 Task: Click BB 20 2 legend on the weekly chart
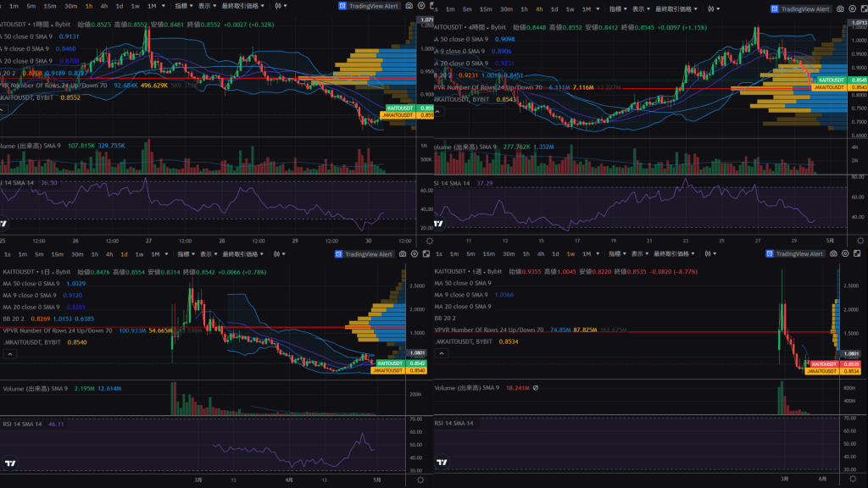tap(445, 318)
